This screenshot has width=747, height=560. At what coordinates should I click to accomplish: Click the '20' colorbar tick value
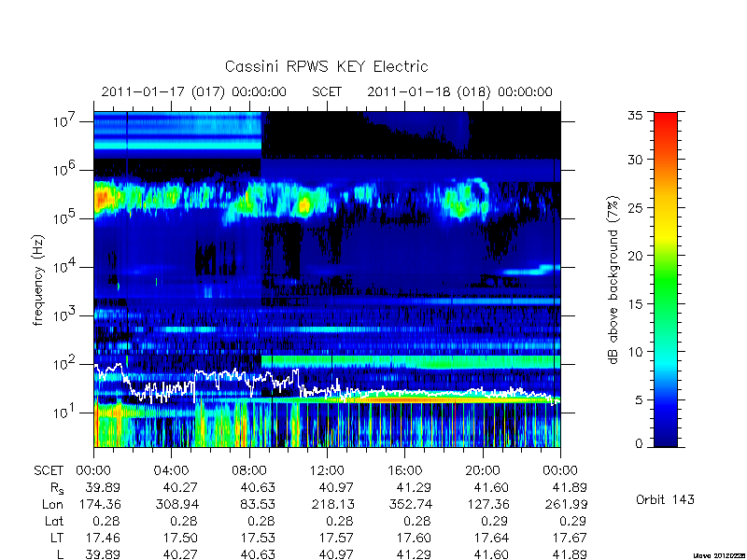pos(636,255)
